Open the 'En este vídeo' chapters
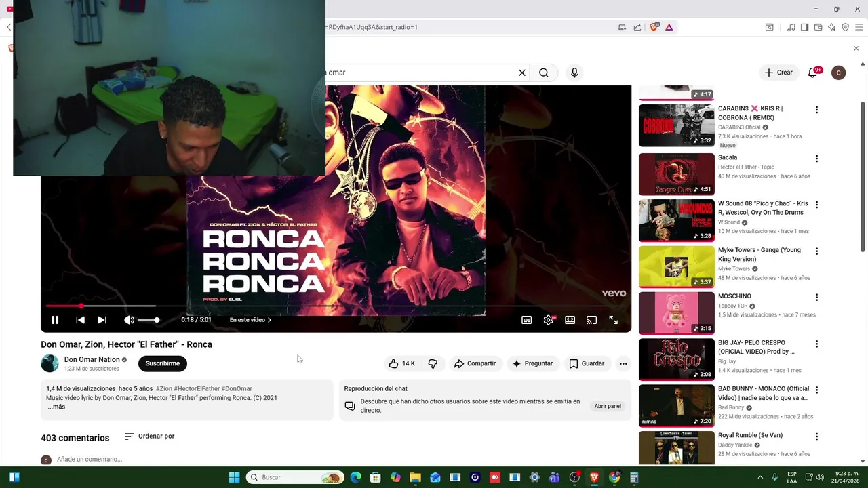 pyautogui.click(x=250, y=320)
